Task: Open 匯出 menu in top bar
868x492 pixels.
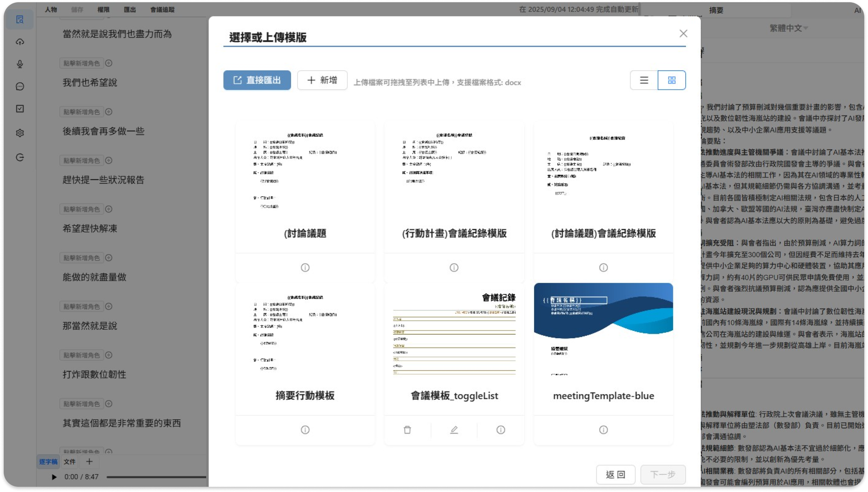Action: click(130, 10)
